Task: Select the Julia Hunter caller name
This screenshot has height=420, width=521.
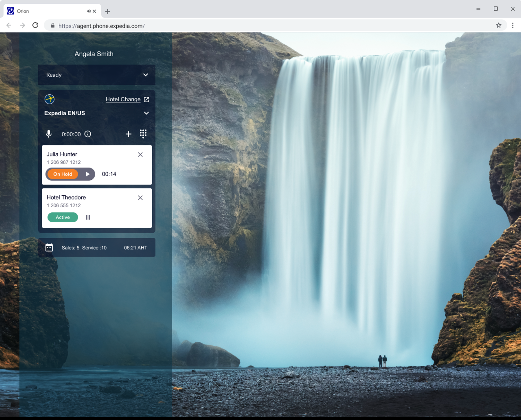Action: (x=62, y=154)
